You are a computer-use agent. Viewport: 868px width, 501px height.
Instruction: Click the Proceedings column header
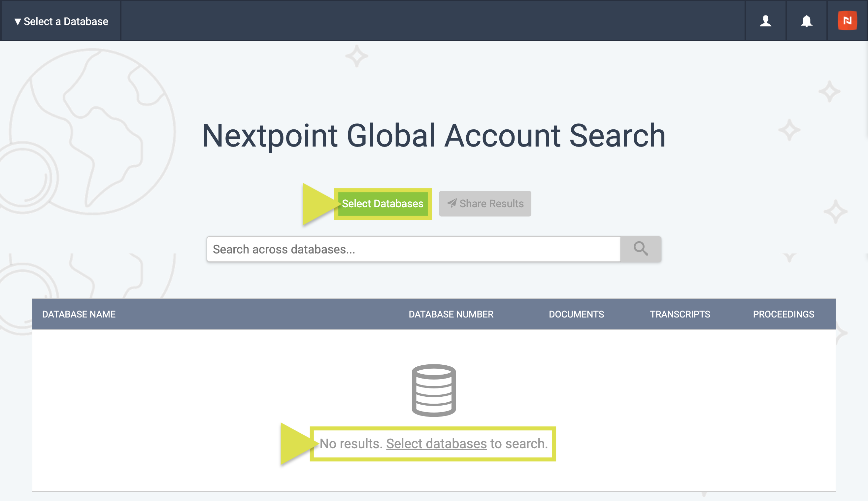coord(784,314)
